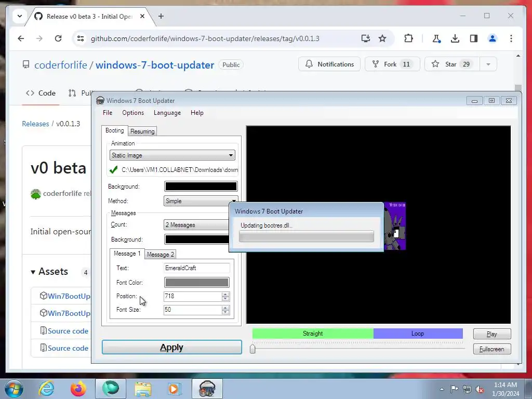Click the animation frame slider thumb
The height and width of the screenshot is (399, 532).
(x=252, y=349)
